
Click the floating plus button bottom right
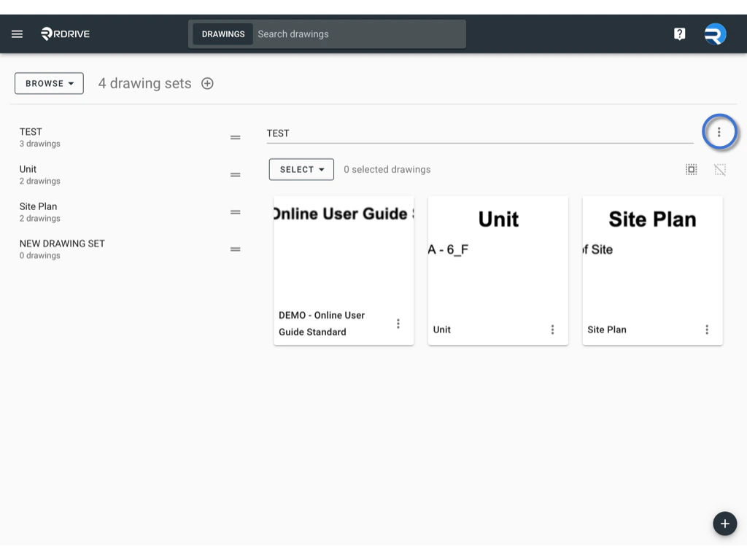tap(724, 524)
